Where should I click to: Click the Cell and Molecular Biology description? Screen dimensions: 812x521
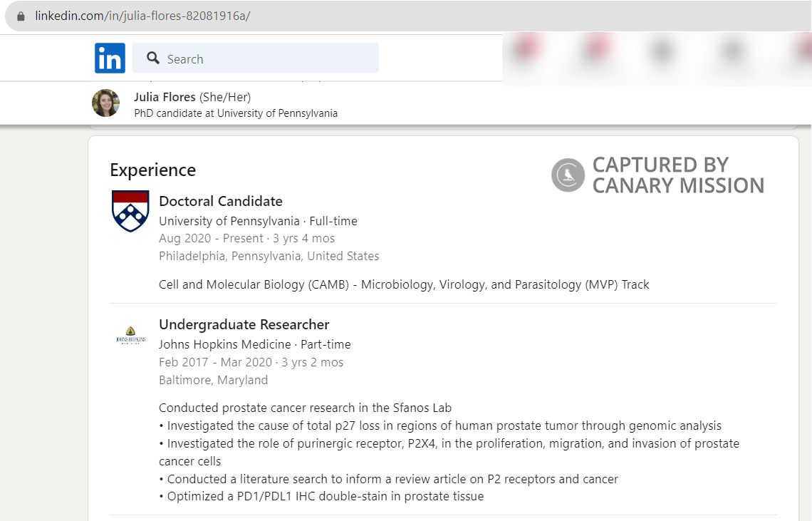point(404,284)
